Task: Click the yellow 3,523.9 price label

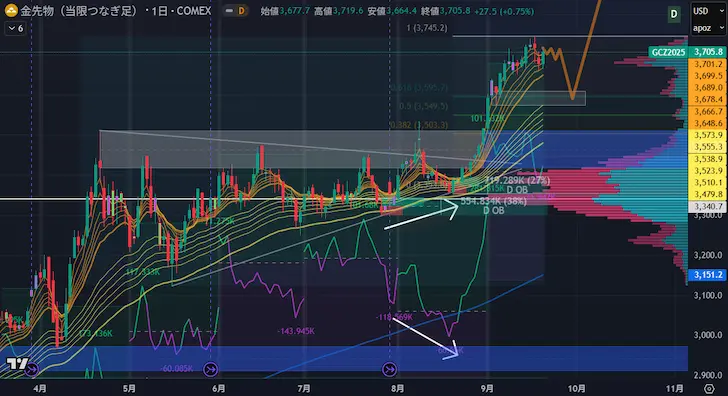Action: point(708,170)
